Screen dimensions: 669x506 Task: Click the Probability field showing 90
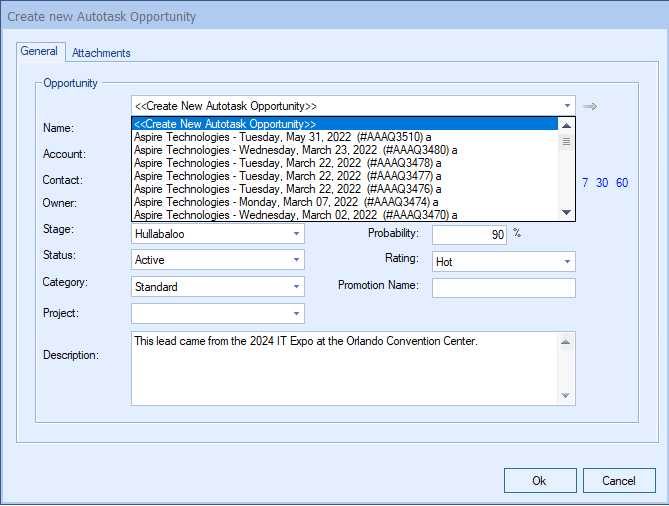click(x=469, y=234)
